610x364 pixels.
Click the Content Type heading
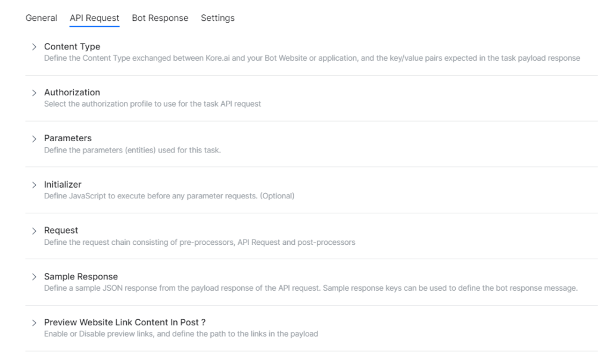(x=72, y=46)
